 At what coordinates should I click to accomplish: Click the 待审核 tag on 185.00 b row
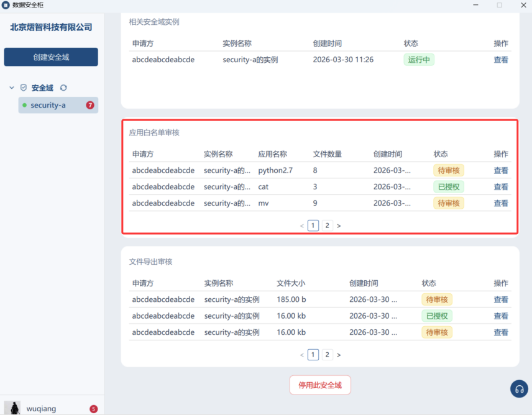[437, 299]
